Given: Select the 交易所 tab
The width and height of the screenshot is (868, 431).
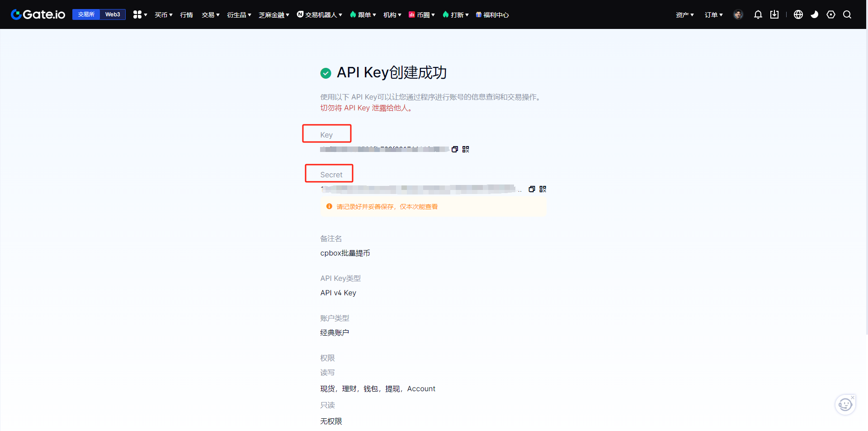Looking at the screenshot, I should [86, 14].
